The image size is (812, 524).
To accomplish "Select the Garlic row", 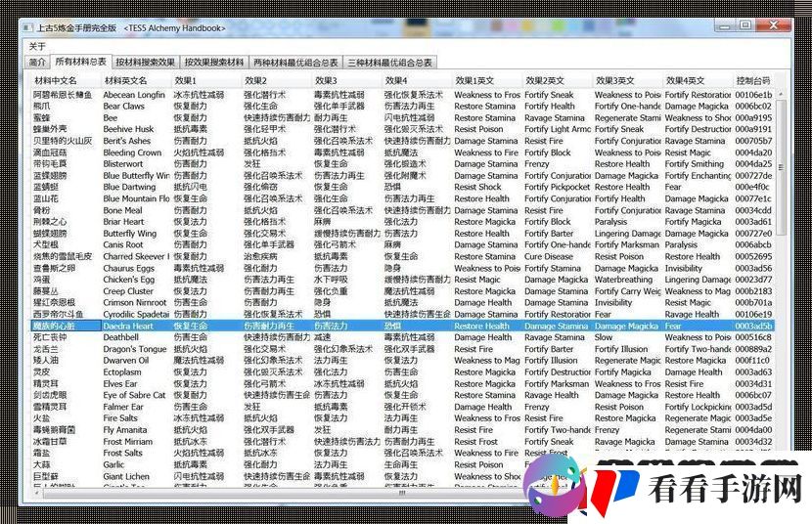I will point(403,464).
